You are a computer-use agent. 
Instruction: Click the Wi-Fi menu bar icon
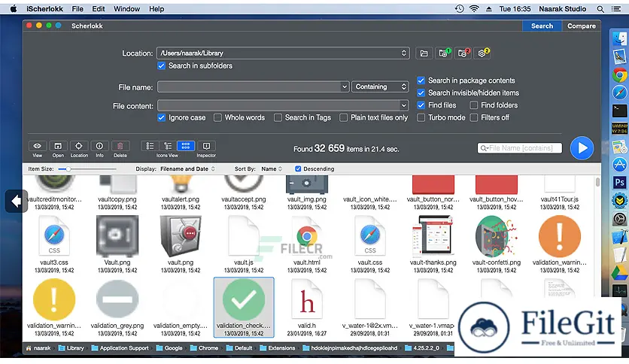coord(474,9)
